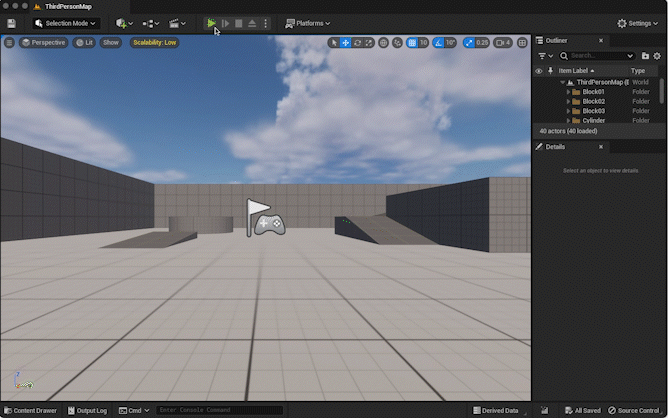Toggle rotation snapping angle icon

pos(436,43)
